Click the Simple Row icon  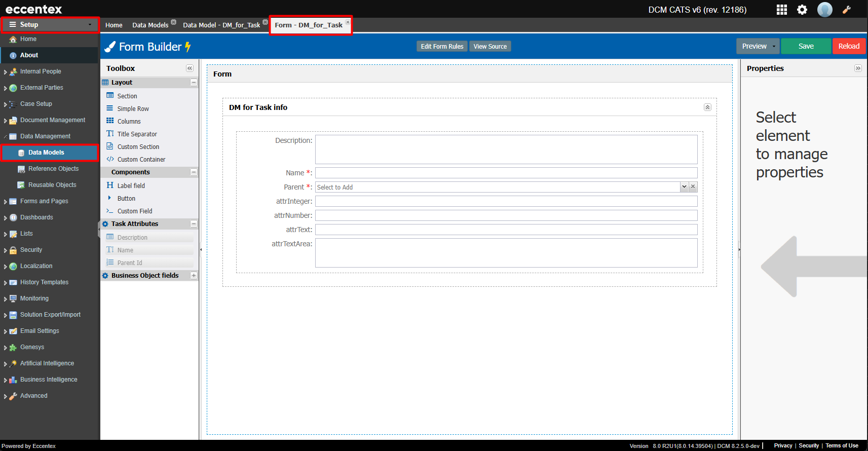click(110, 108)
